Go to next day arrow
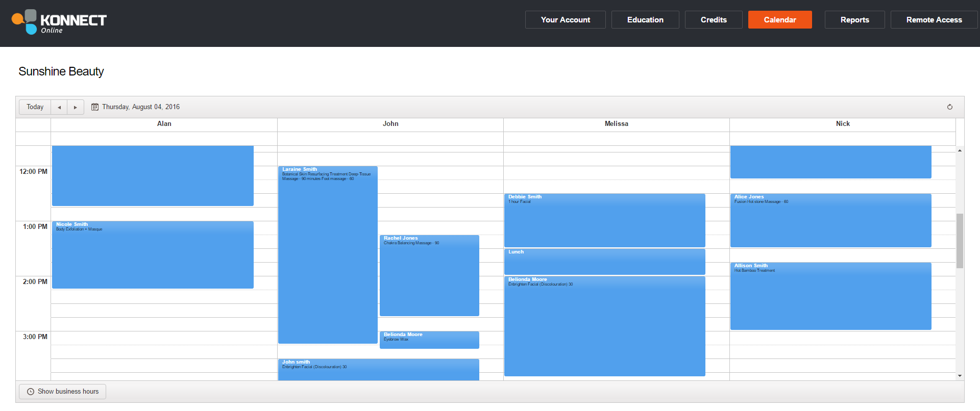Screen dimensions: 980x411 [76, 107]
